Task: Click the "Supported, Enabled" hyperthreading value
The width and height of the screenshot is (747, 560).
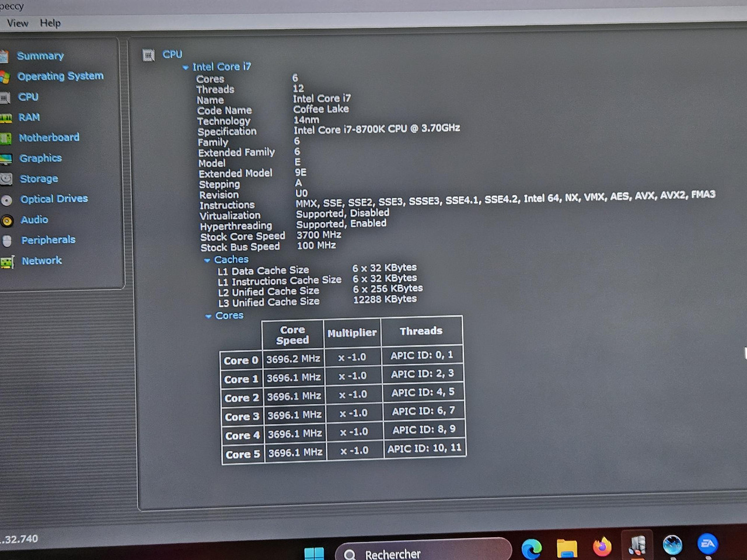Action: point(341,224)
